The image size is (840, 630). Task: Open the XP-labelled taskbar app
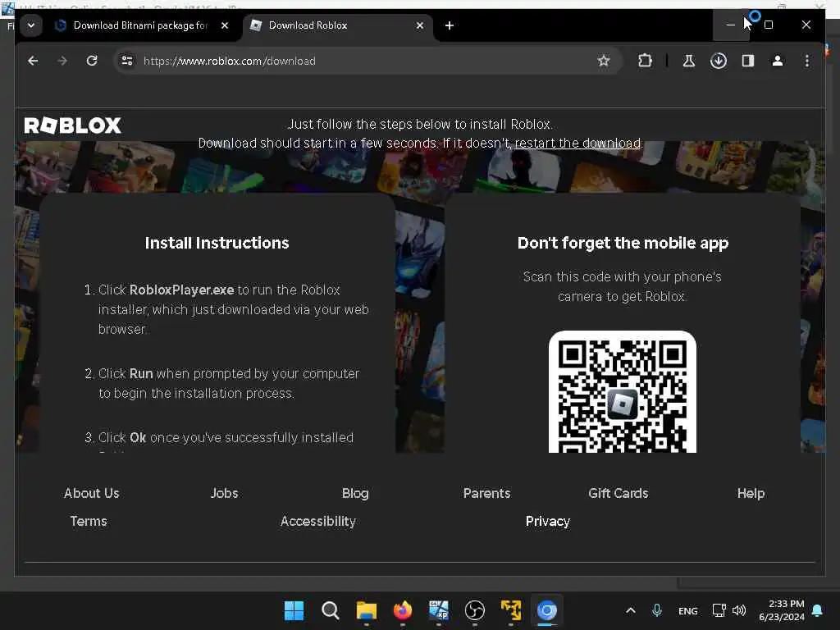[x=439, y=610]
